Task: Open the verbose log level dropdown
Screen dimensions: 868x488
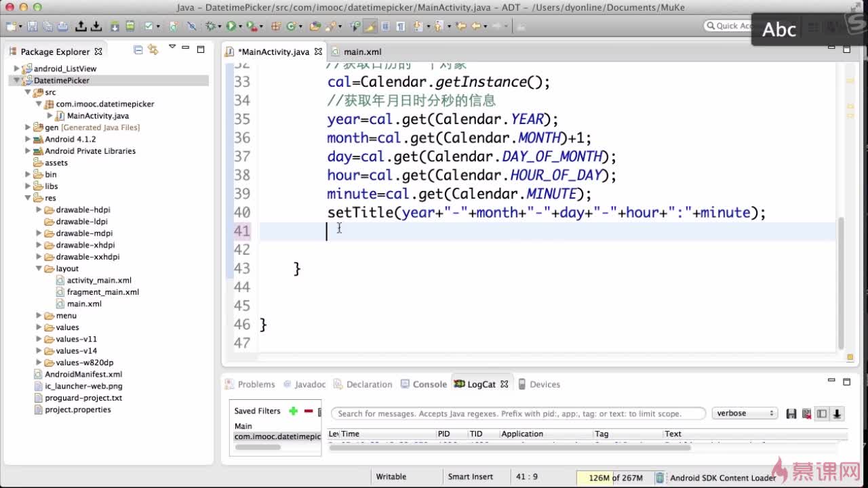Action: click(745, 413)
